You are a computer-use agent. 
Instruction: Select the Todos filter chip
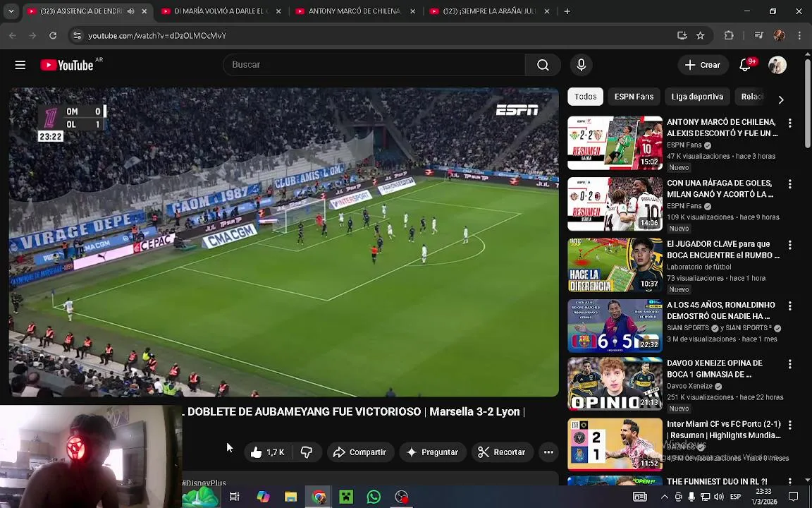pos(585,97)
